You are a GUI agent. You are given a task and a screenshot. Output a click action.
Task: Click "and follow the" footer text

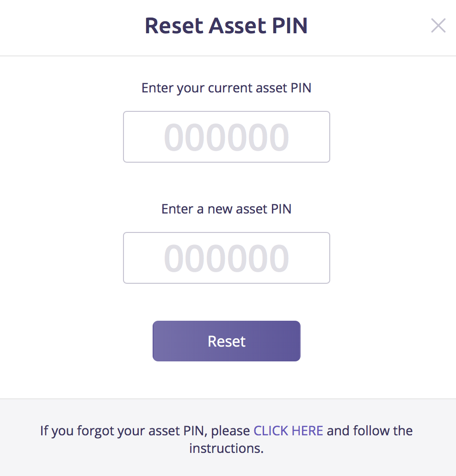tap(370, 431)
